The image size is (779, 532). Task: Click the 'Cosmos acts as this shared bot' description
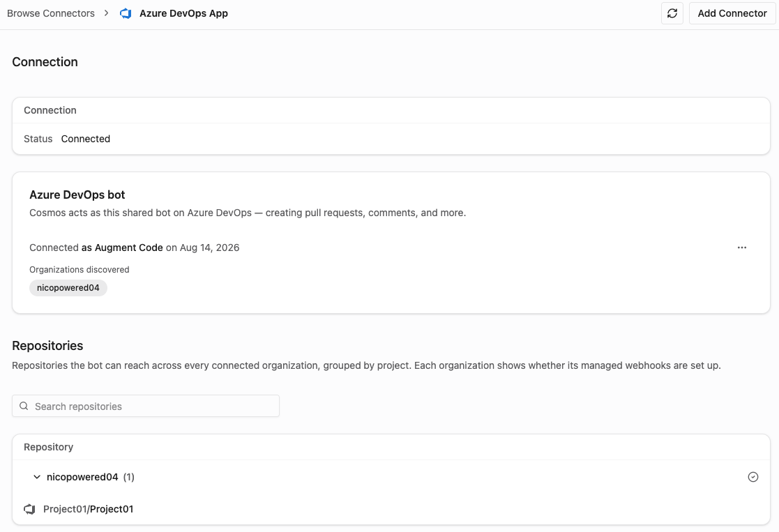(248, 213)
